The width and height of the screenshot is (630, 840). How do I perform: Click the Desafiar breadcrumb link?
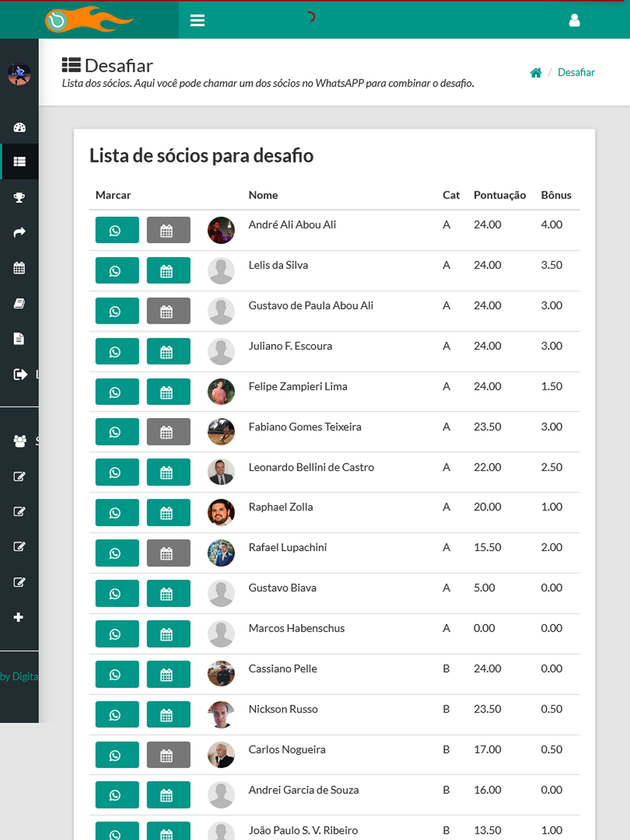(576, 72)
